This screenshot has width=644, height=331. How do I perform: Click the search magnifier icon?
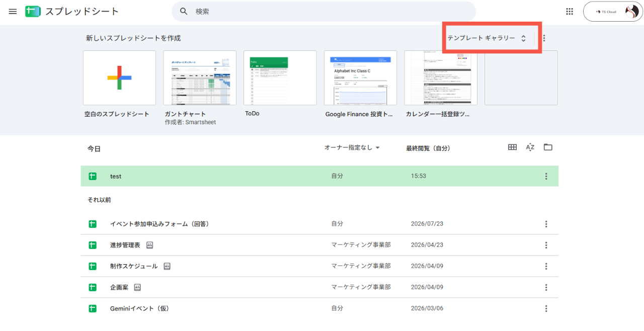pos(184,11)
